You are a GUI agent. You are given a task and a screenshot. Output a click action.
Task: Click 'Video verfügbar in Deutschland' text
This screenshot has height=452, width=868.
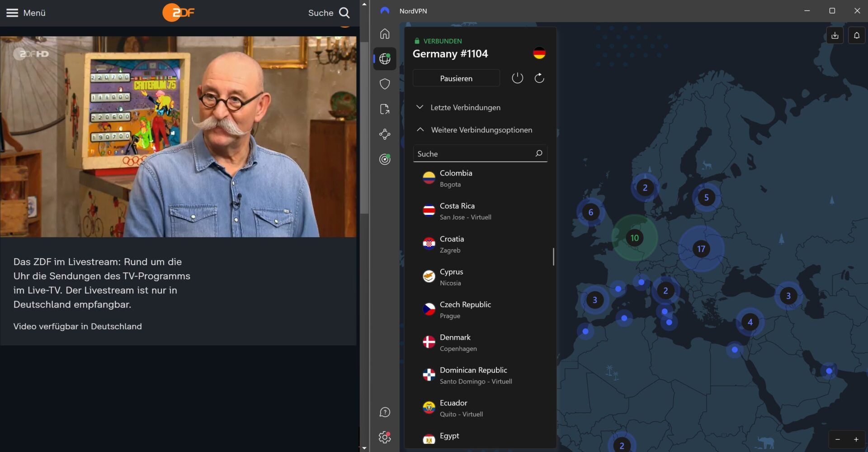77,326
